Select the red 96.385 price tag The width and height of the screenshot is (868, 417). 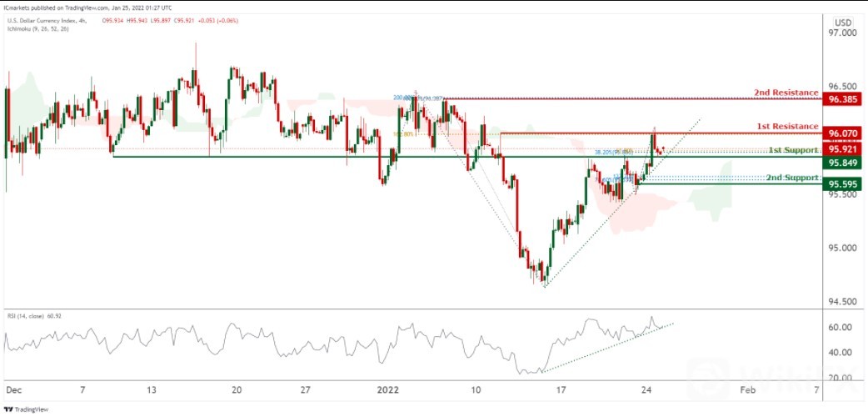click(x=841, y=99)
